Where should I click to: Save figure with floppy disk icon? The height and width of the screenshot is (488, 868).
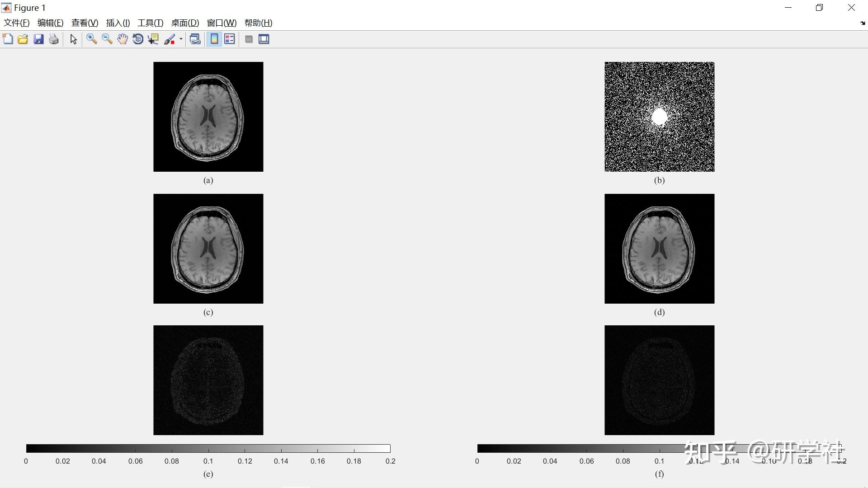pos(38,39)
